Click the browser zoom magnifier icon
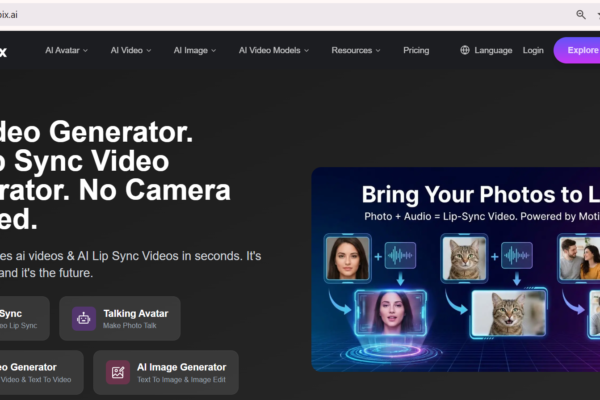The width and height of the screenshot is (600, 400). 581,15
